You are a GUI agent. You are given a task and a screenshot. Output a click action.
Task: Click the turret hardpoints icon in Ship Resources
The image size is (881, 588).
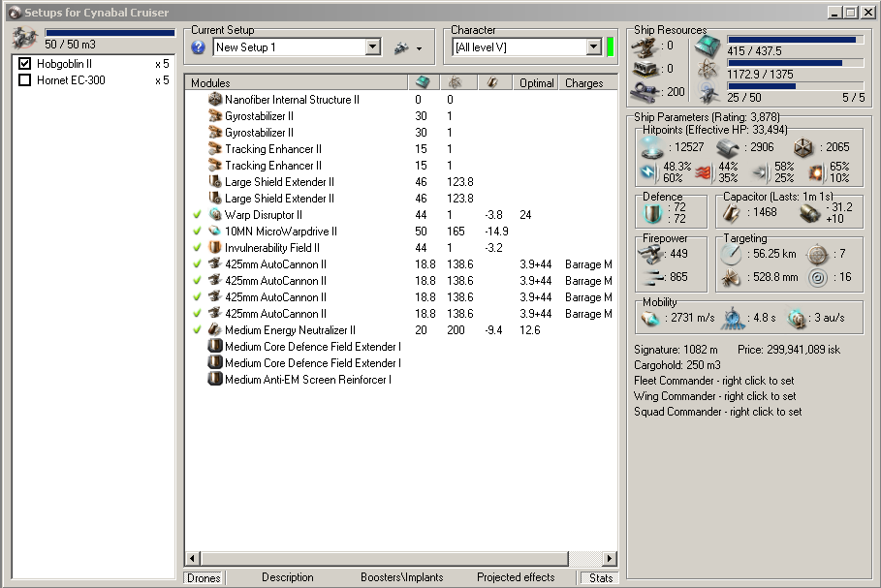(645, 47)
